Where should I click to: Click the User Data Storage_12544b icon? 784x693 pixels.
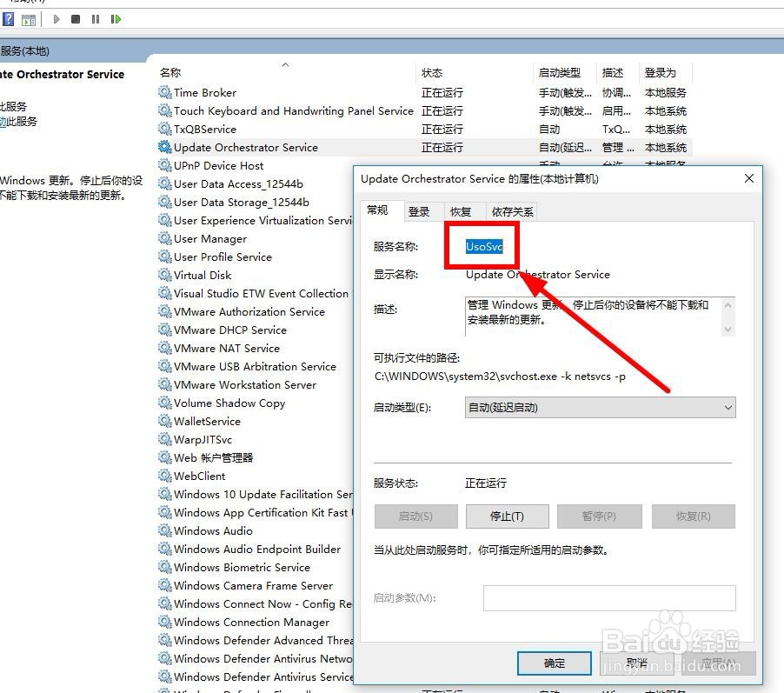[165, 202]
